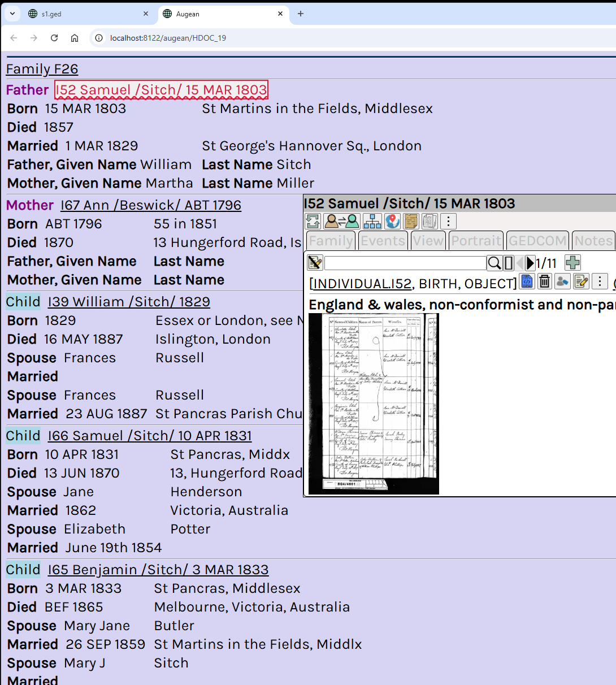The image size is (616, 685).
Task: Click the death date 16 MAY 1887
Action: coord(84,339)
